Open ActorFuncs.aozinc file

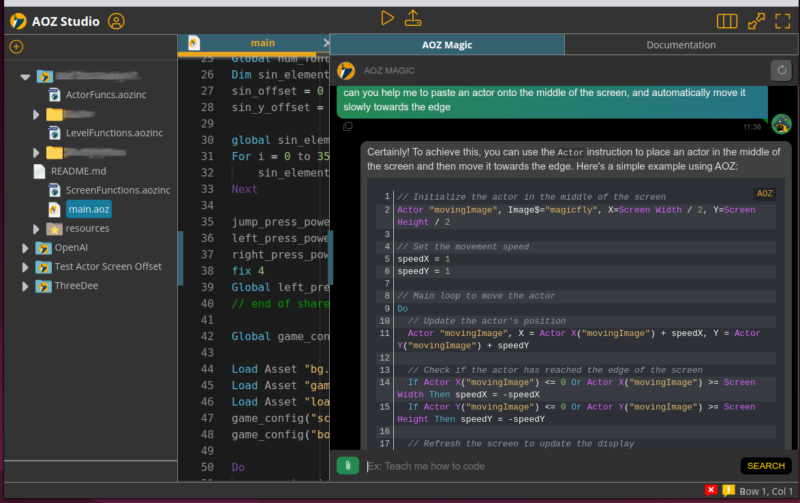click(106, 95)
